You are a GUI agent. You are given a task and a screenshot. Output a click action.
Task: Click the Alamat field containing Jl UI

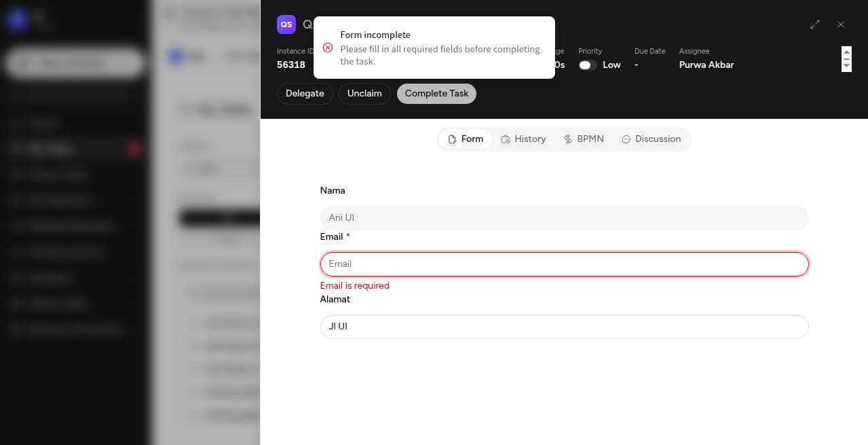[564, 327]
